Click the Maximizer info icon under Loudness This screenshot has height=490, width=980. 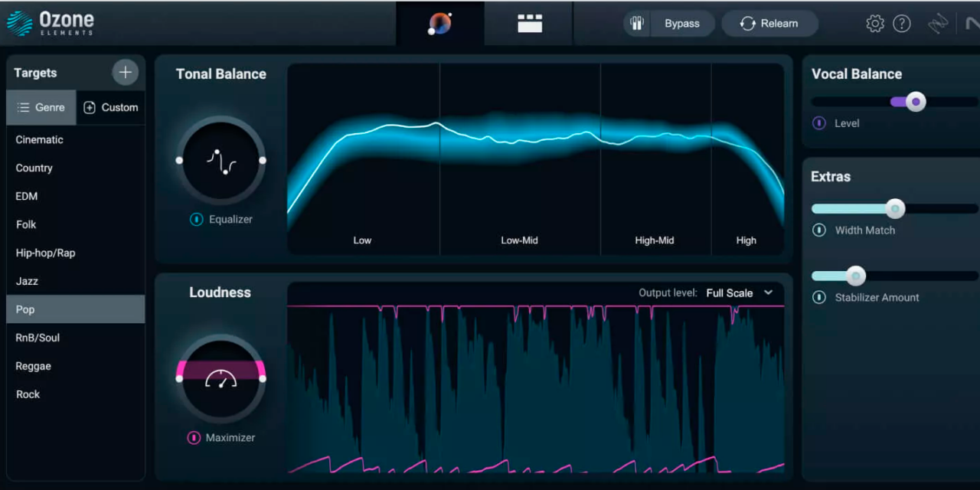192,438
